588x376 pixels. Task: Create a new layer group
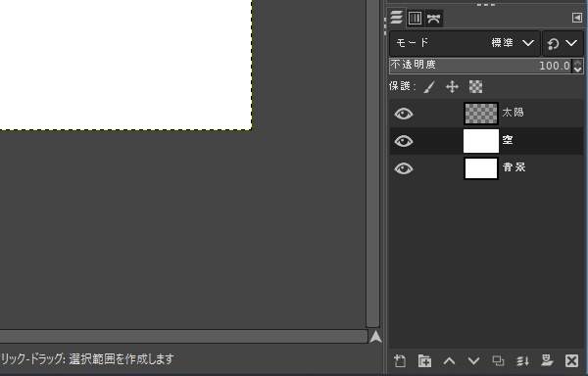[x=424, y=361]
